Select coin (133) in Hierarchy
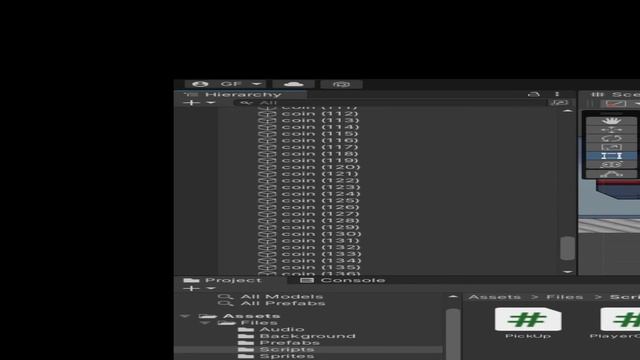 point(321,254)
